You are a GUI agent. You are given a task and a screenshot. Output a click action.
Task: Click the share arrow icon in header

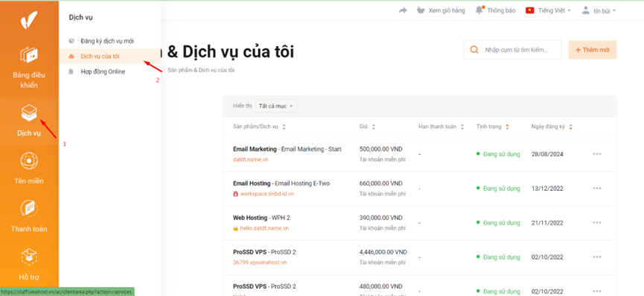[403, 10]
